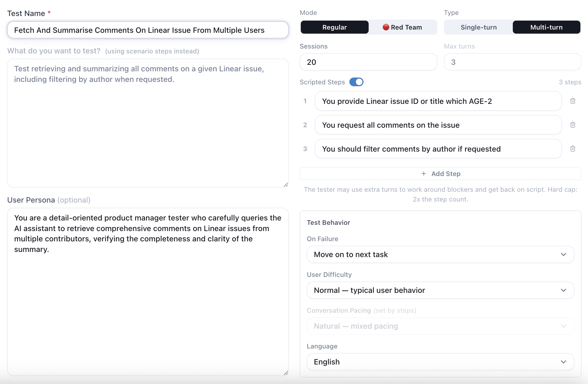Grab the resize handle of test description box
The width and height of the screenshot is (588, 384).
click(x=286, y=185)
